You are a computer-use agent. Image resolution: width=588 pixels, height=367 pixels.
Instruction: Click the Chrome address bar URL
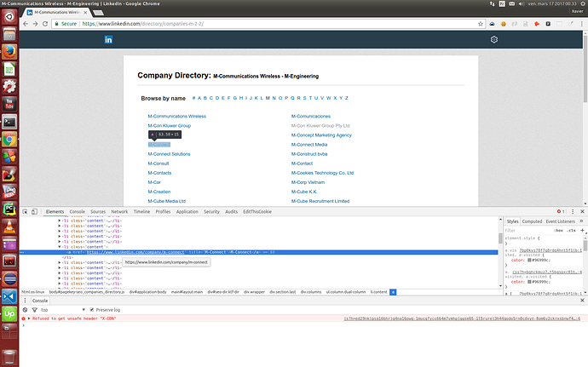(x=143, y=24)
